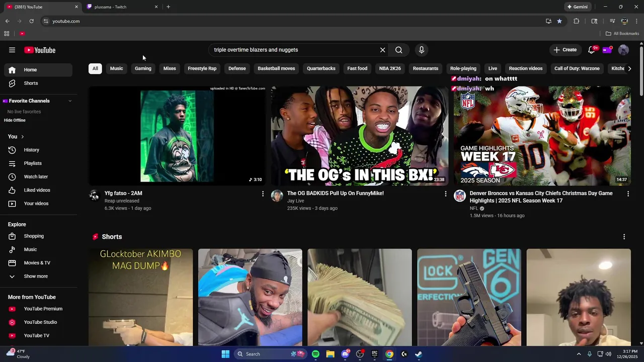Start voice search with the microphone

[x=422, y=50]
